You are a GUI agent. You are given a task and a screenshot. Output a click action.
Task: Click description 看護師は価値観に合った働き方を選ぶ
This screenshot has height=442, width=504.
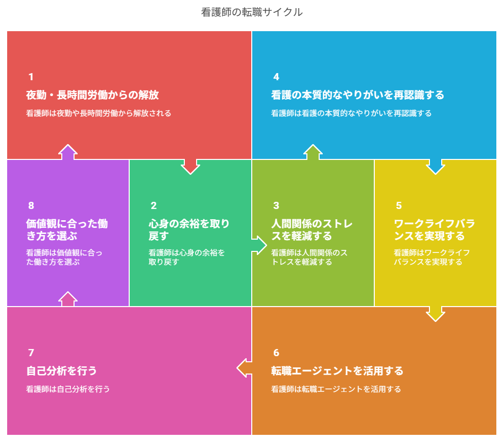64,257
